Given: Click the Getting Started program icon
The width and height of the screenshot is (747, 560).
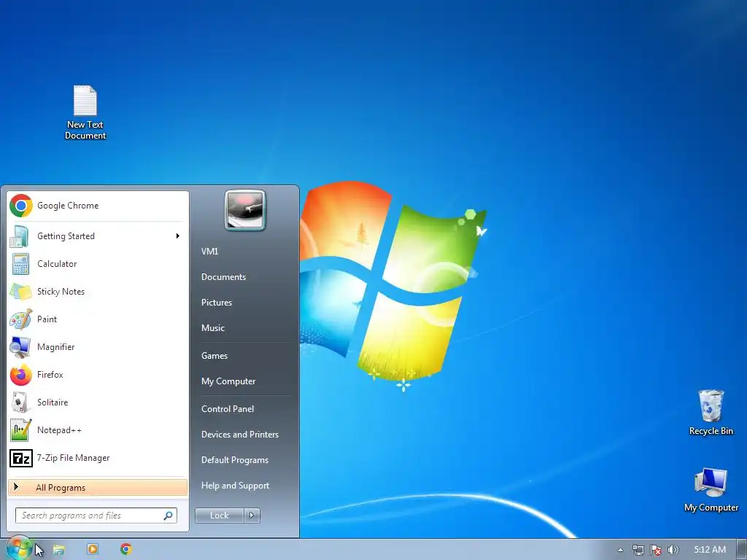Looking at the screenshot, I should tap(20, 236).
